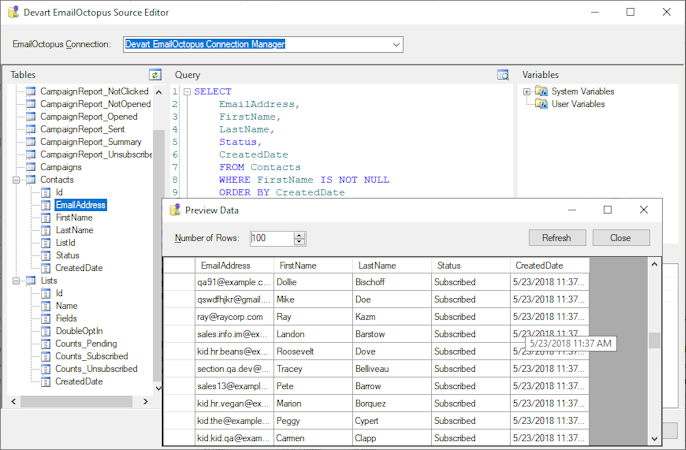
Task: Open the EmailOctopus Connection dropdown
Action: pos(396,44)
